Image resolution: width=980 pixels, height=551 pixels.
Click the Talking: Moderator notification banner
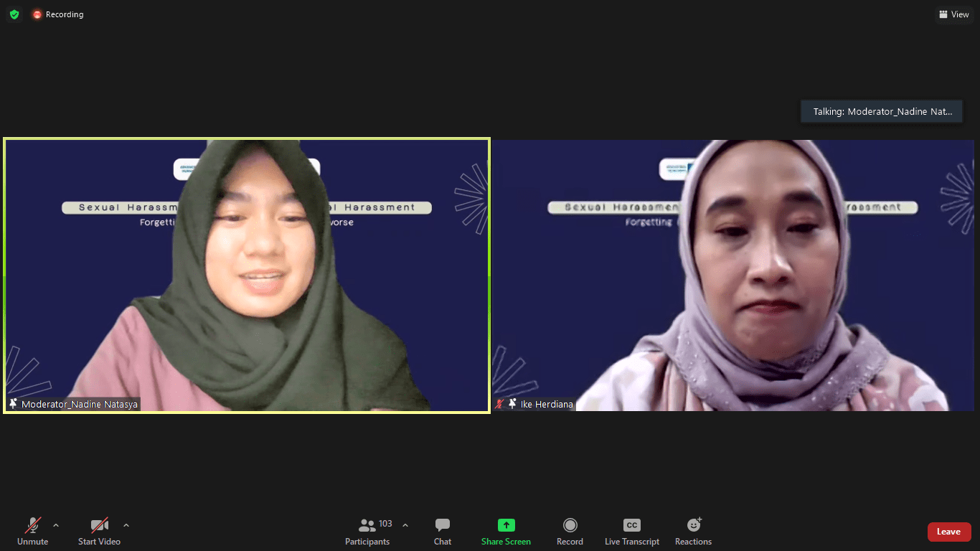pos(881,111)
